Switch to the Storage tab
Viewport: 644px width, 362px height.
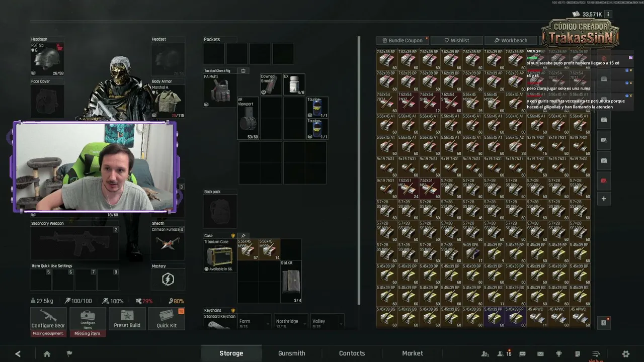click(x=231, y=353)
